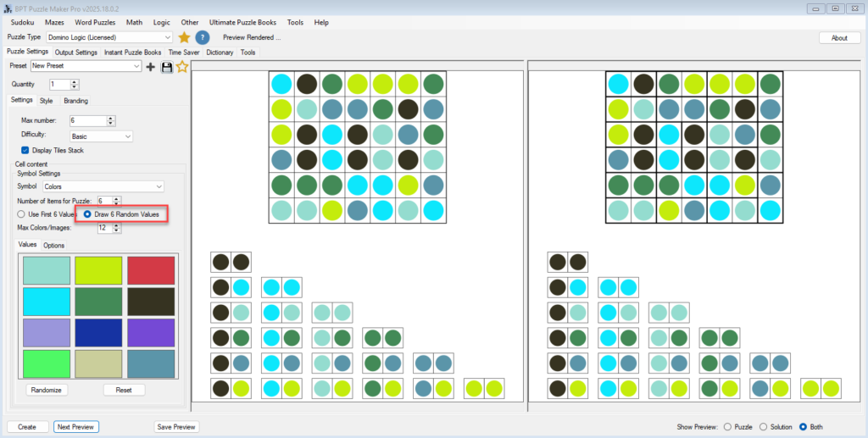Pick the red color swatch in Values
Screen dimensions: 868x438
pos(151,270)
